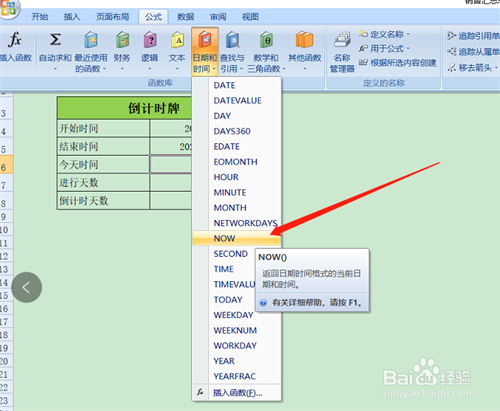Select the 公式 ribbon tab
The image size is (500, 411).
[153, 17]
